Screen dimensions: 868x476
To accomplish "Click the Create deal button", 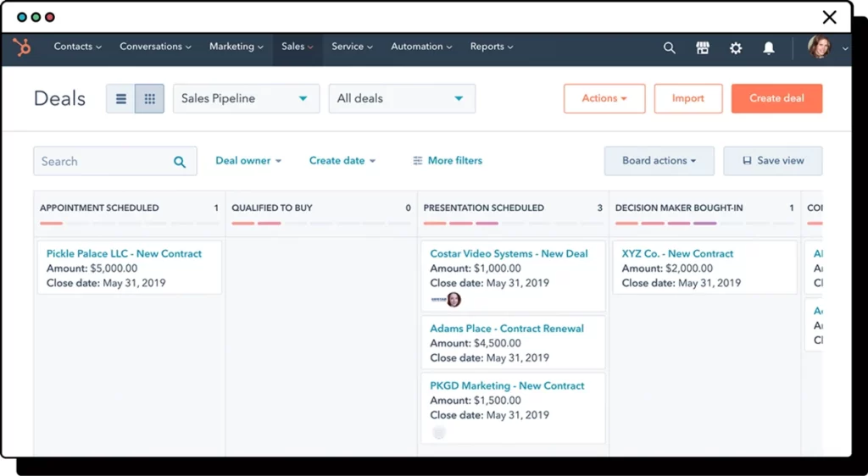I will [x=776, y=98].
